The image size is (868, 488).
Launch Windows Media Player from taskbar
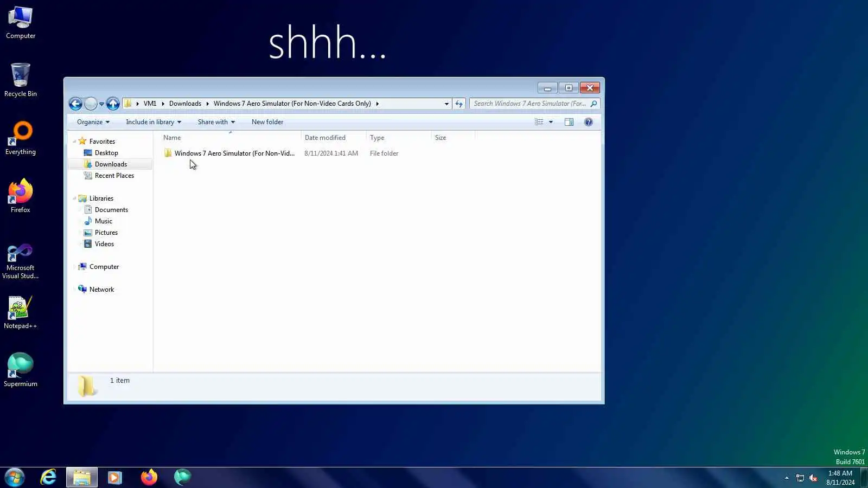click(x=114, y=477)
